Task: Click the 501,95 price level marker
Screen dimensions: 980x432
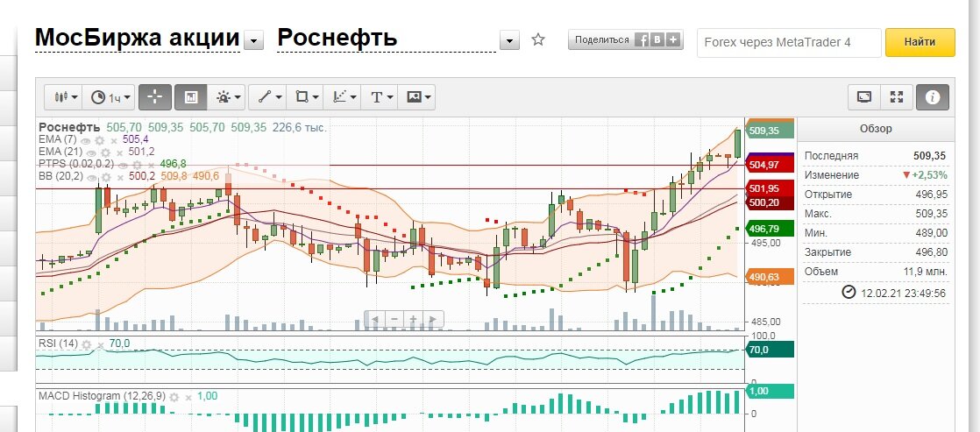Action: [x=770, y=188]
